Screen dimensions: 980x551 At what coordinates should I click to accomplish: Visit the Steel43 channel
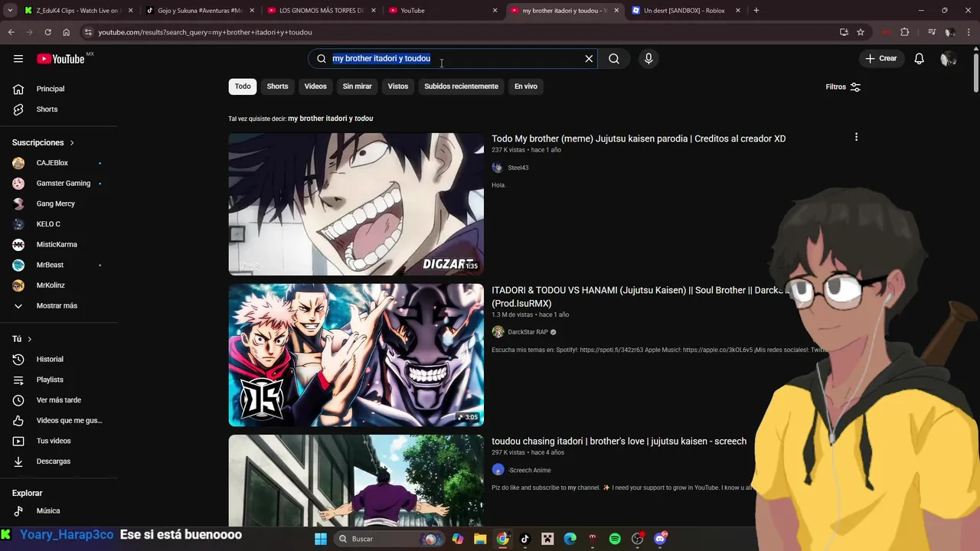pos(518,168)
